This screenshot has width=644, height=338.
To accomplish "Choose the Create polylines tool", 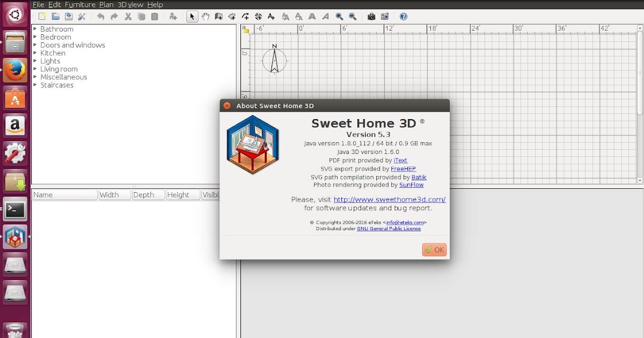I will [245, 17].
